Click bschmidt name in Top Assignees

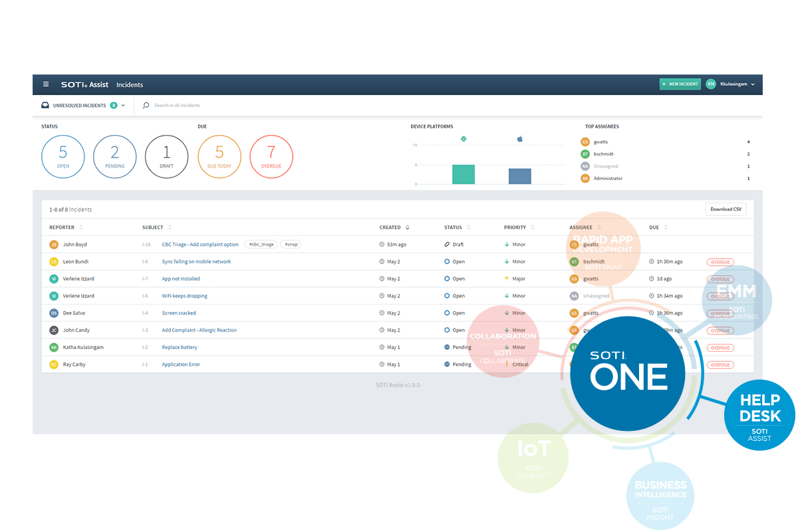[x=604, y=154]
